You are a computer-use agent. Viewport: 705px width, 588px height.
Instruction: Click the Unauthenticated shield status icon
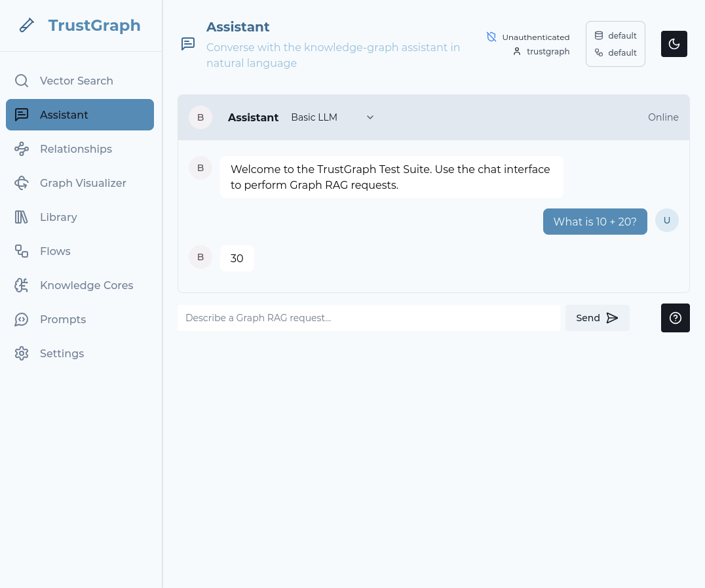click(x=491, y=37)
